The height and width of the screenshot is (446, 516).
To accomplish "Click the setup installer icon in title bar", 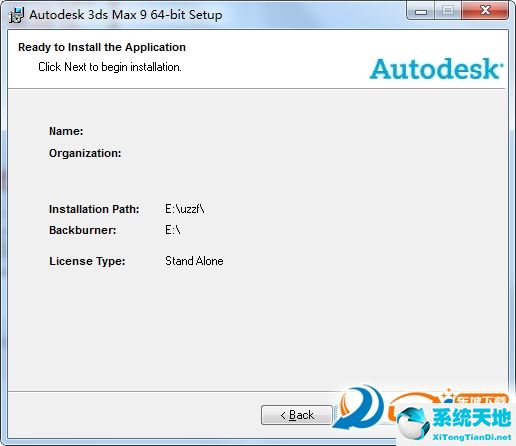I will tap(16, 15).
